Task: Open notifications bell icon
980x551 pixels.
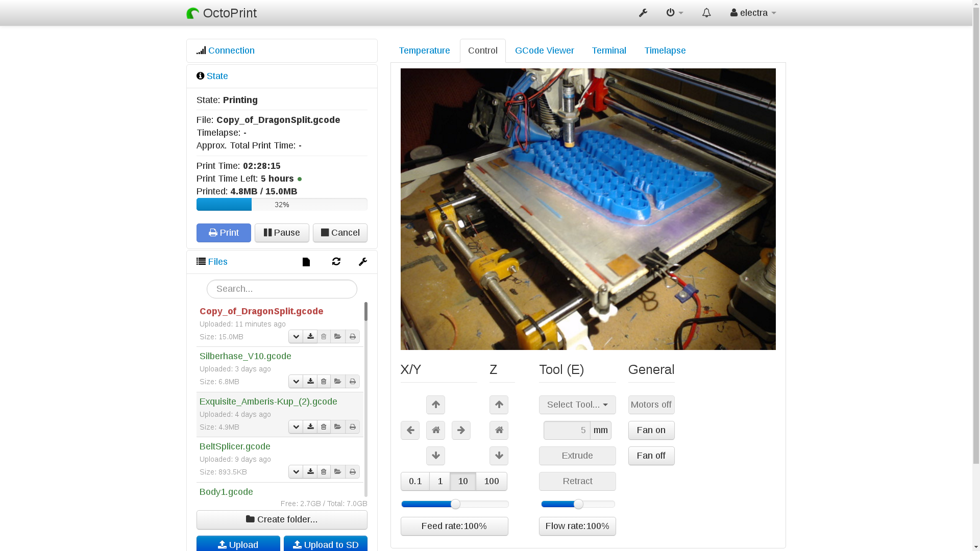Action: pos(706,13)
